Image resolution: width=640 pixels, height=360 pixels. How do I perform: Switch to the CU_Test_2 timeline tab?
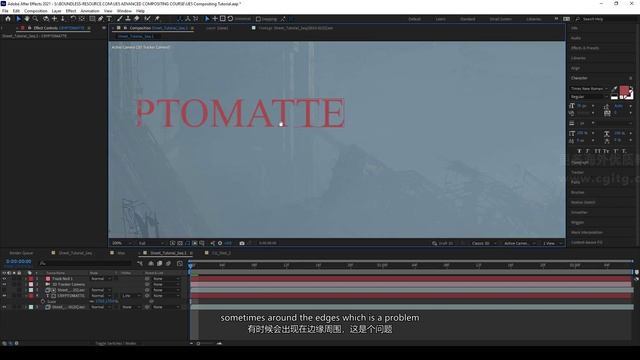[221, 253]
